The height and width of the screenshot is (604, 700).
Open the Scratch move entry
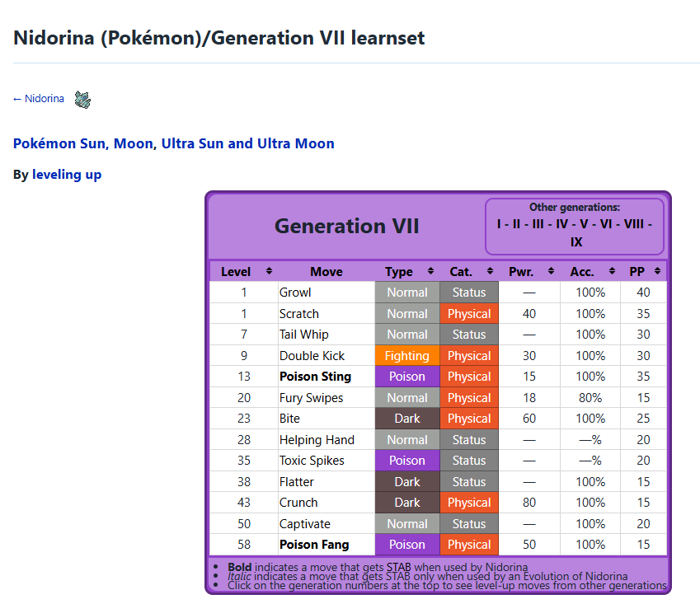pyautogui.click(x=299, y=314)
